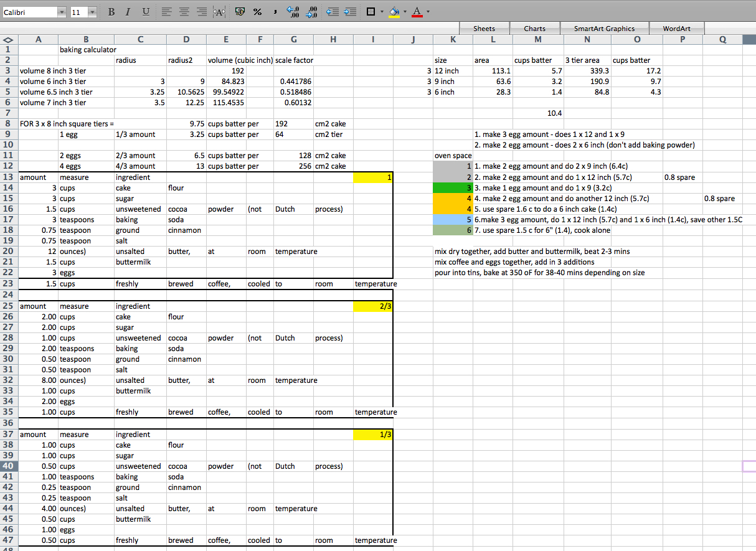756x551 pixels.
Task: Apply the red font color swatch
Action: [416, 12]
